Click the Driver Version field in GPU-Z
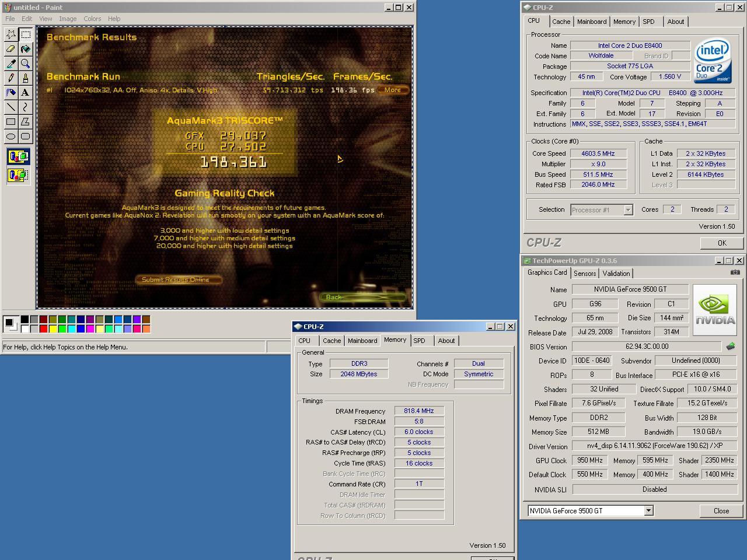The width and height of the screenshot is (747, 560). click(654, 446)
